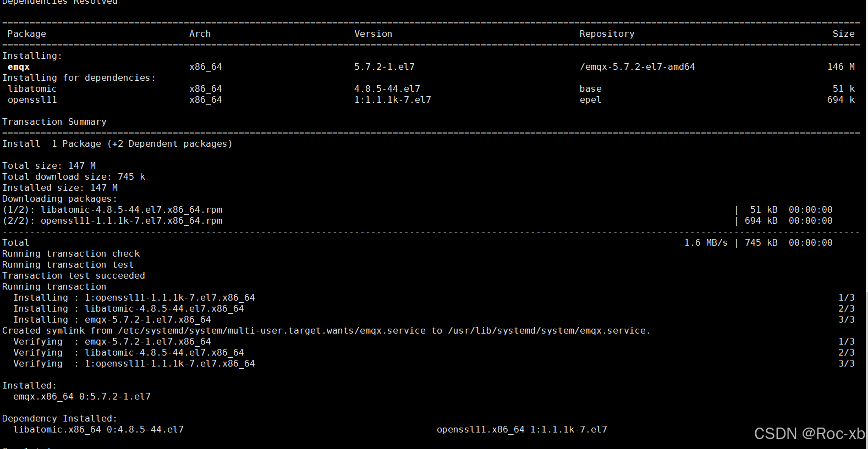Click the 'epel' repository entry
Screen dimensions: 868x449
coord(591,100)
